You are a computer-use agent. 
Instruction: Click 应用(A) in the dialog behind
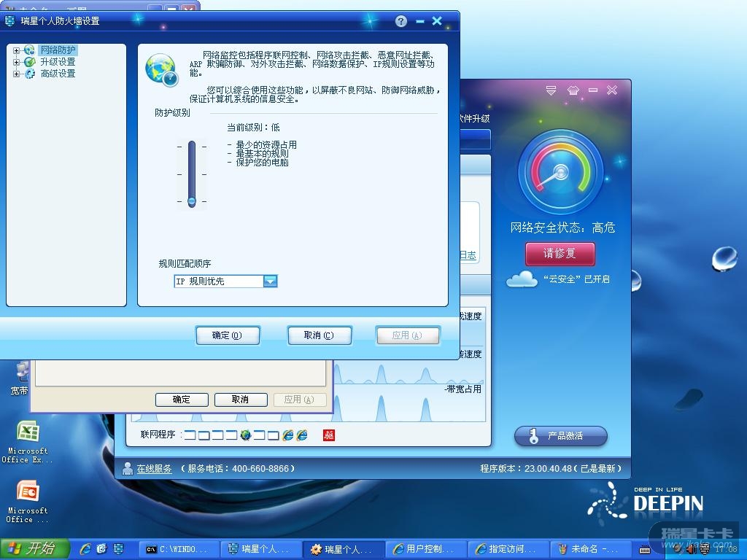tap(300, 400)
